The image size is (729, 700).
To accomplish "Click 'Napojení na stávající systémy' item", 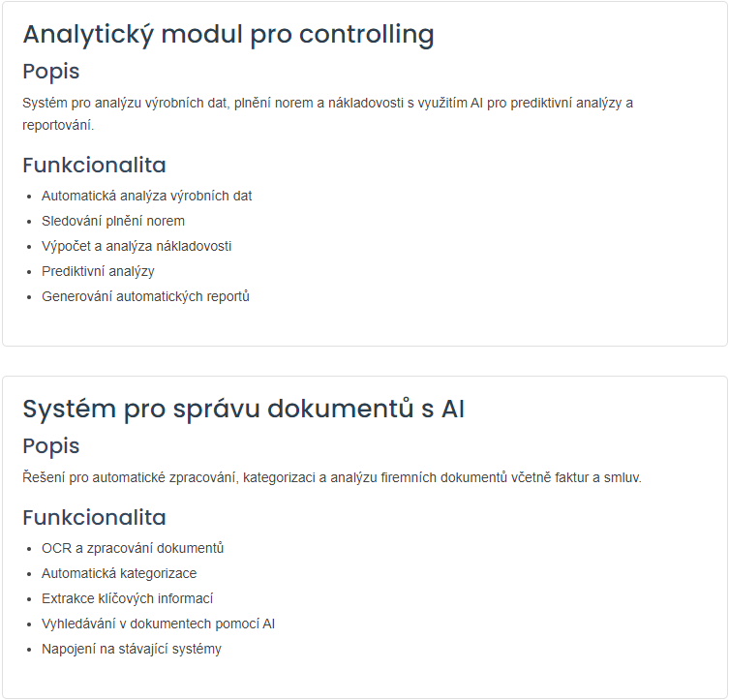I will pyautogui.click(x=131, y=649).
